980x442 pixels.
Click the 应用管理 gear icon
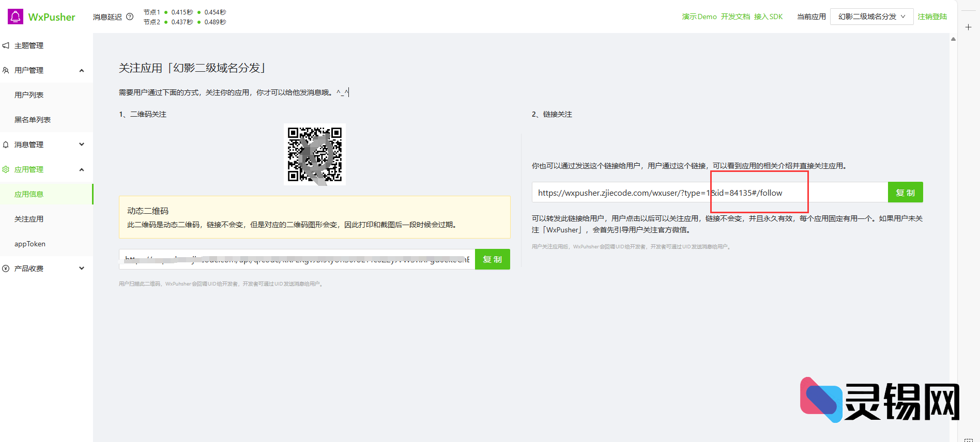tap(6, 169)
